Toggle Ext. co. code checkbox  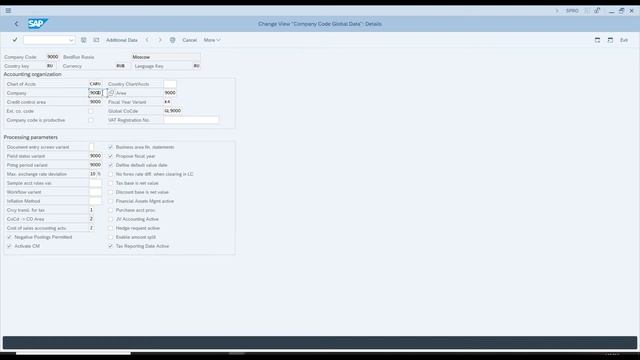[x=91, y=111]
